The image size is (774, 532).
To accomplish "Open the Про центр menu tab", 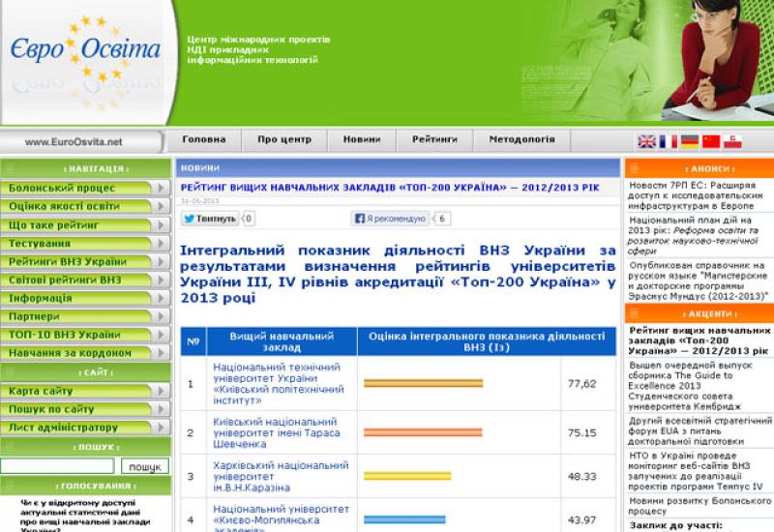I will tap(284, 139).
